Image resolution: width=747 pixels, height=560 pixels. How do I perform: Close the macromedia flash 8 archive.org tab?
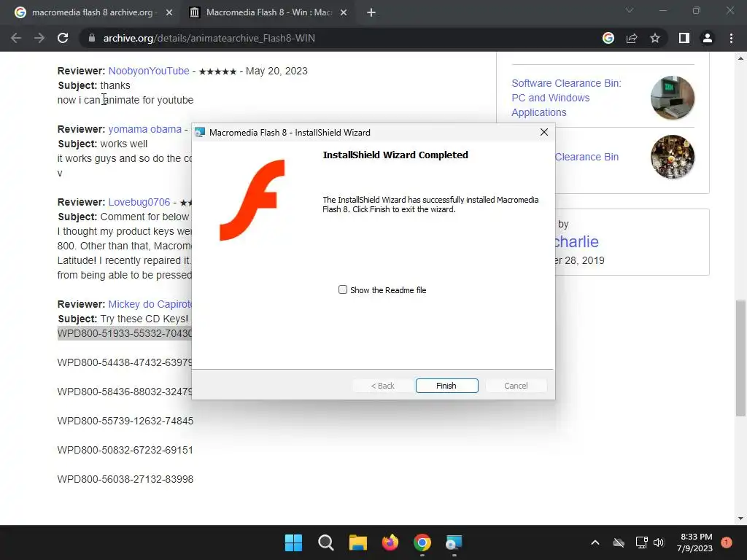(169, 13)
